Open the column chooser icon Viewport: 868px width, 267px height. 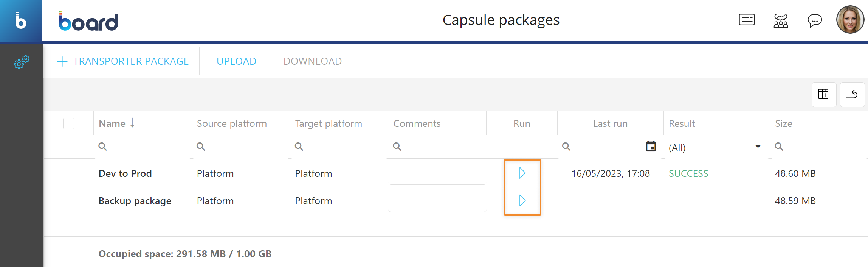[824, 94]
